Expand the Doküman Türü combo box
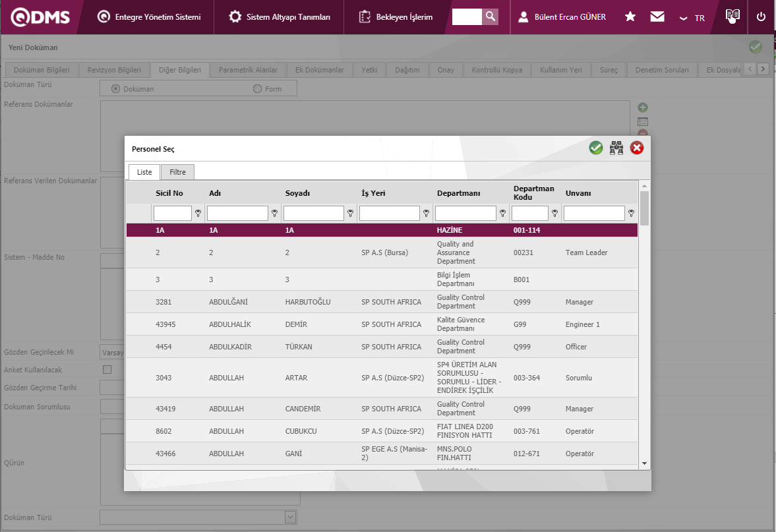776x532 pixels. 290,517
